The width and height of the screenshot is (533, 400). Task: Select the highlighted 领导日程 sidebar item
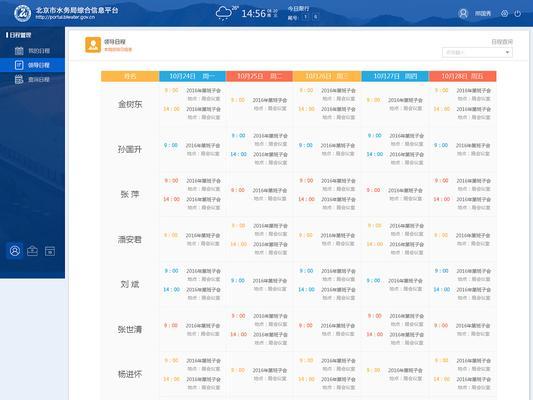tap(32, 65)
